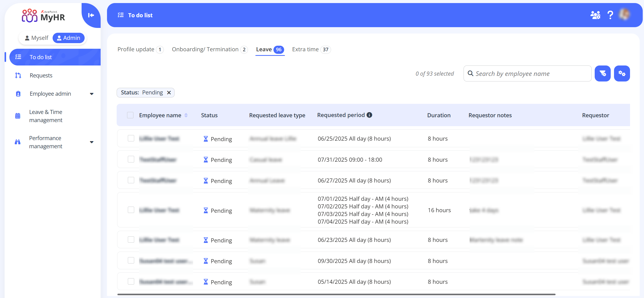Image resolution: width=644 pixels, height=298 pixels.
Task: Click Requested period info icon
Action: (369, 115)
